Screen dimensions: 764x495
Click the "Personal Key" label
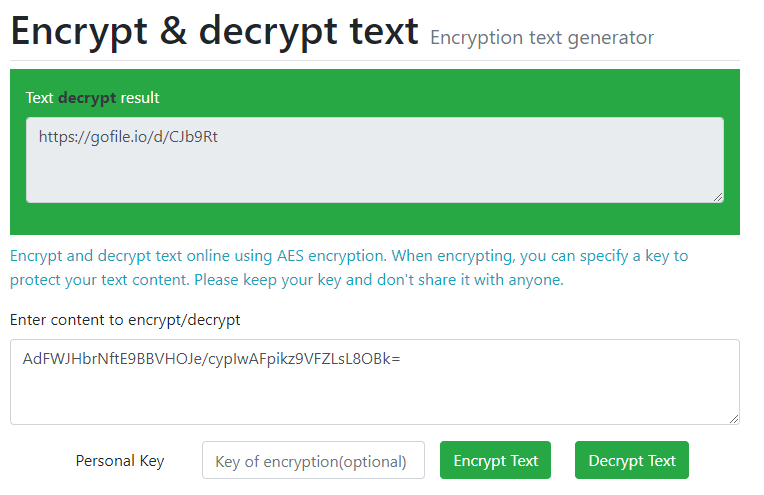120,461
